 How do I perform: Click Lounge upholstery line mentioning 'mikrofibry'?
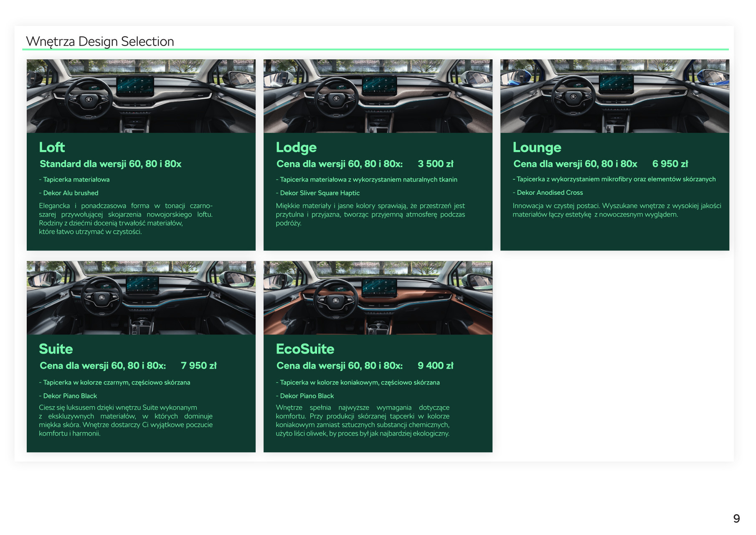tap(614, 179)
